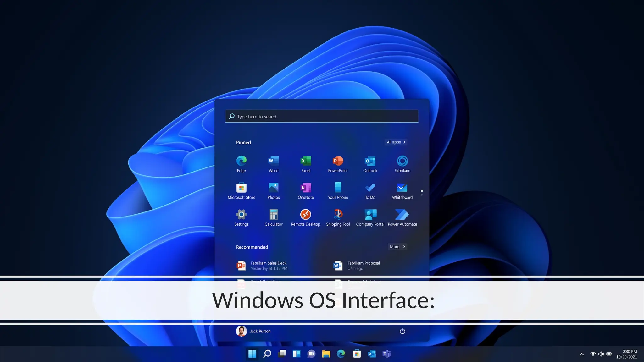Click the power button in Start menu
644x362 pixels.
click(402, 331)
